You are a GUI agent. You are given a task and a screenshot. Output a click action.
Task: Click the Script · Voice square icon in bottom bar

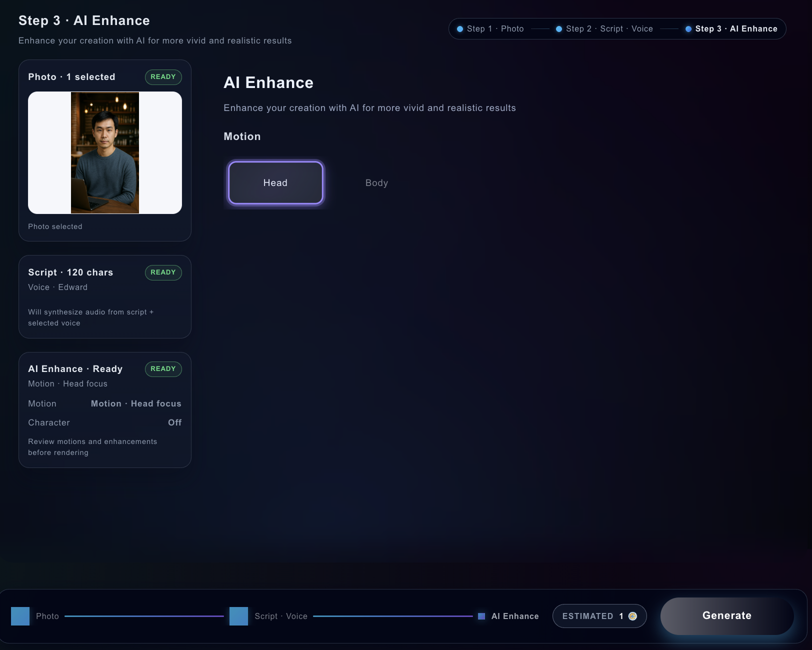(238, 616)
